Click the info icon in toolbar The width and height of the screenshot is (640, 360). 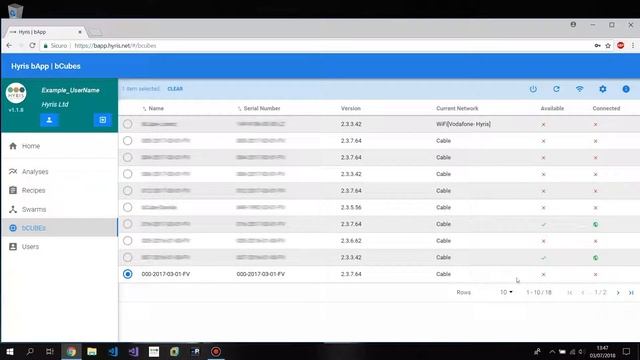coord(626,89)
